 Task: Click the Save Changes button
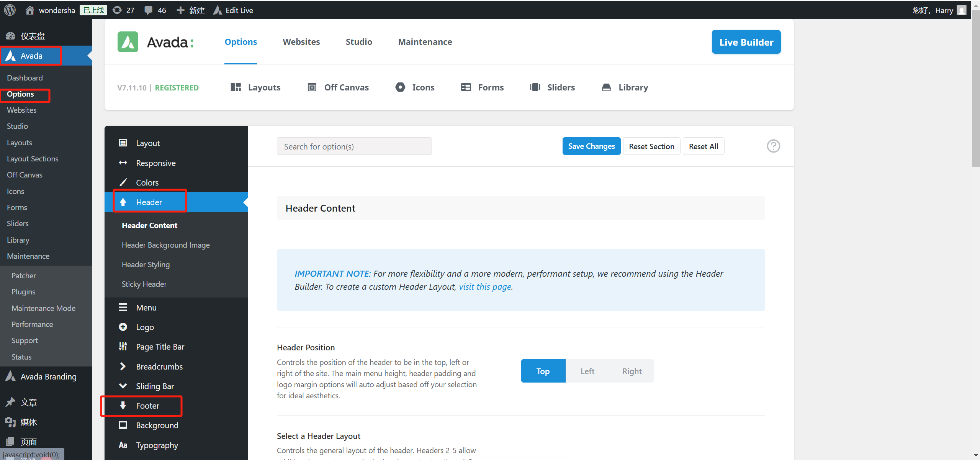point(591,146)
